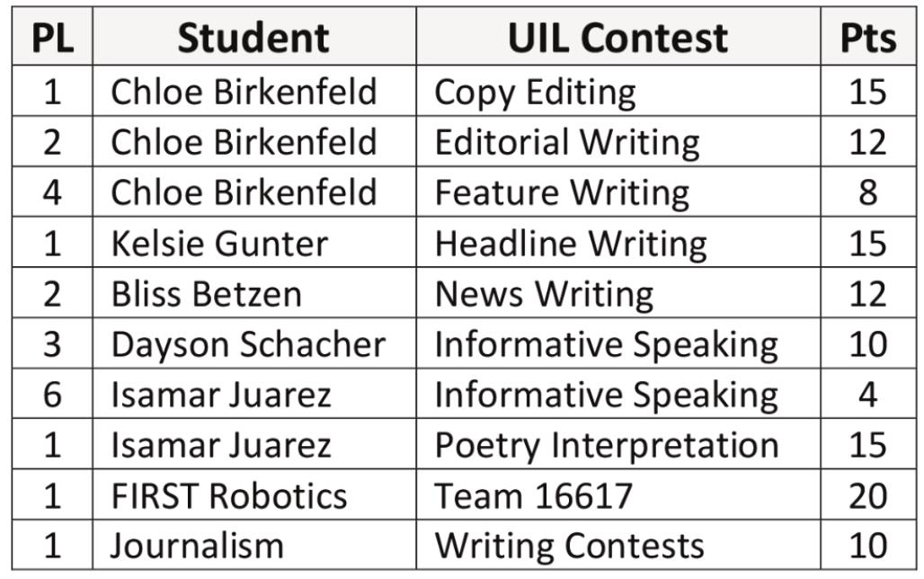Screen dimensions: 924x579
Task: Select the FIRST Robotics cell
Action: point(254,495)
